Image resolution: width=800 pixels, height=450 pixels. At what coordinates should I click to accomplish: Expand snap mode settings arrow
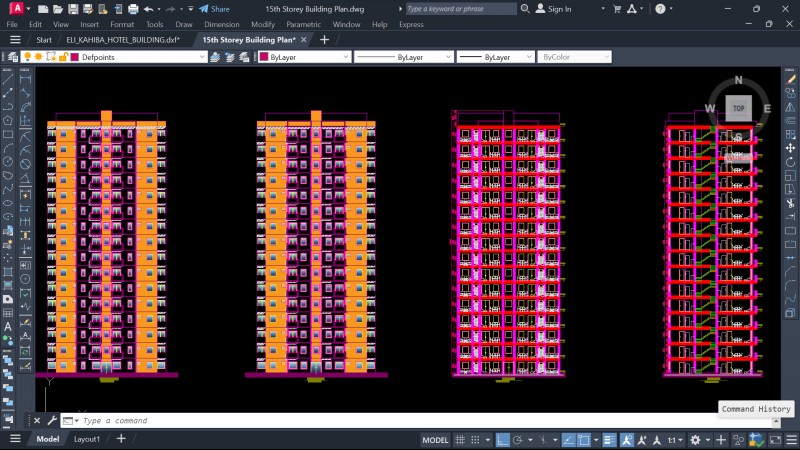tap(488, 440)
